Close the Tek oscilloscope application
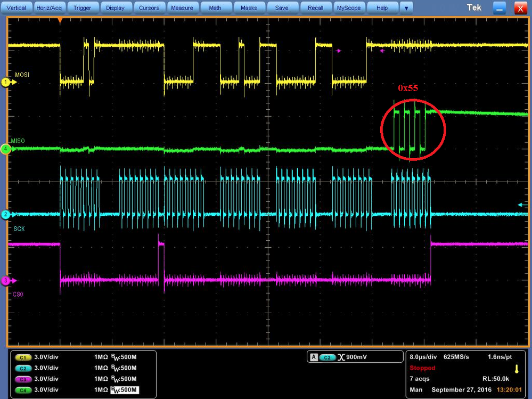 coord(520,8)
